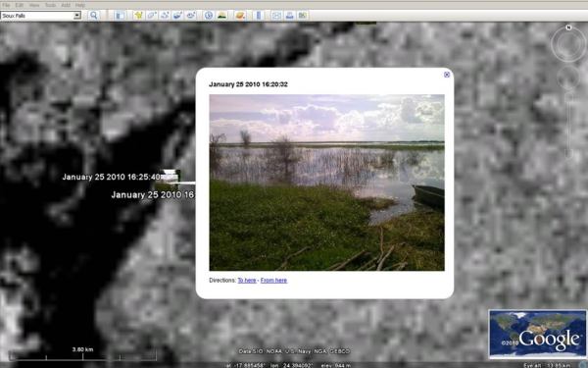588x368 pixels.
Task: Click the "From here" directions link
Action: pyautogui.click(x=273, y=280)
